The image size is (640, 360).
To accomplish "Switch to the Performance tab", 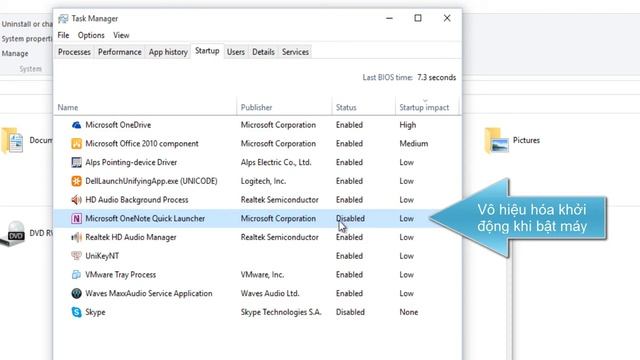I will tap(120, 52).
